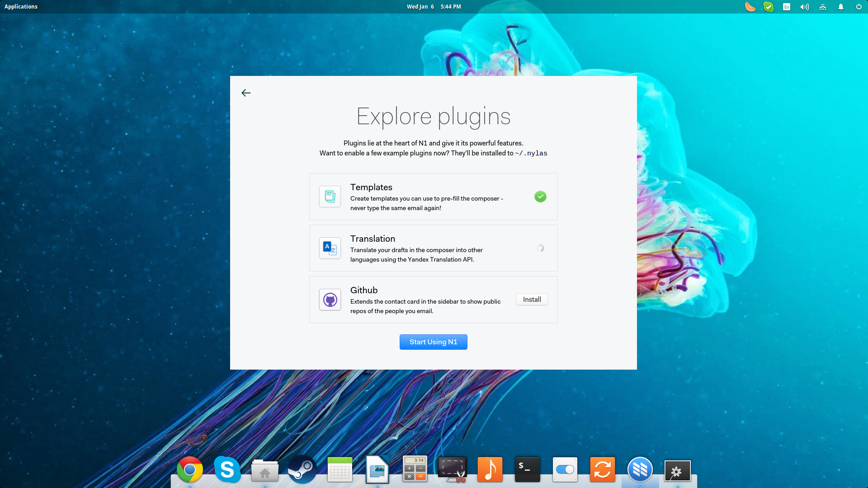Open the Terminal from the dock
This screenshot has height=488, width=868.
[x=528, y=470]
